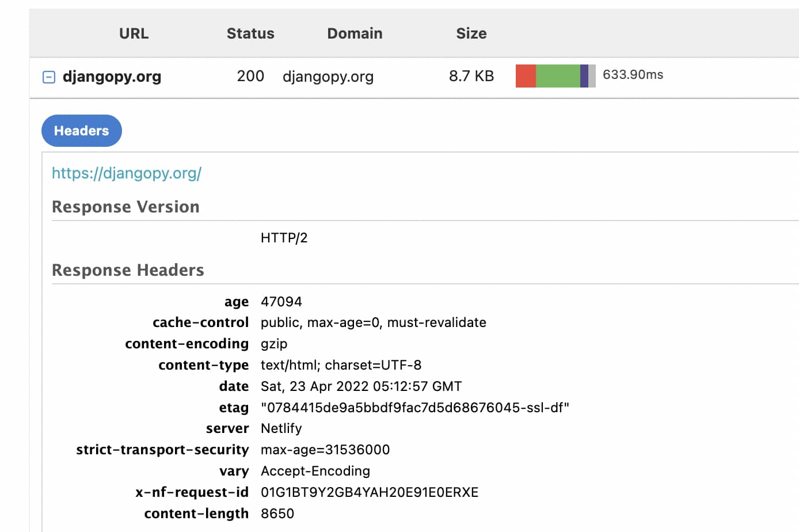The height and width of the screenshot is (532, 799).
Task: Select the public, max-age=0, must-revalidate value
Action: (374, 322)
